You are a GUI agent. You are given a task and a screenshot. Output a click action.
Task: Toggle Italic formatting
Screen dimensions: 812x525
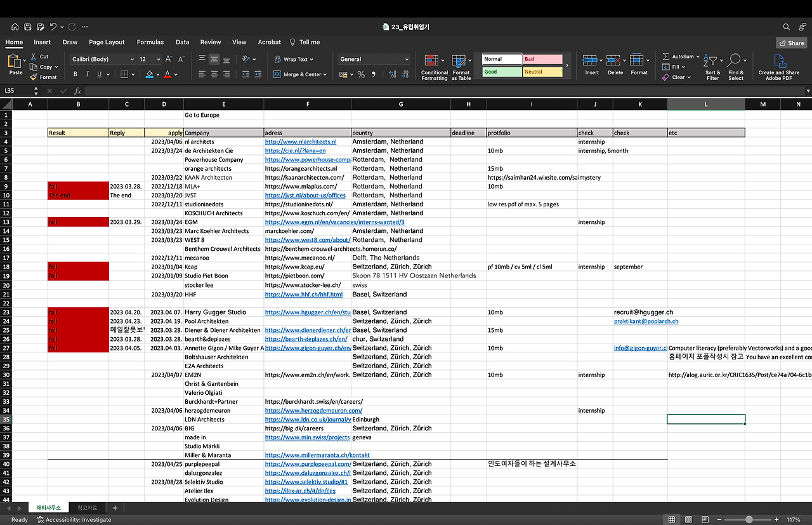tap(88, 74)
